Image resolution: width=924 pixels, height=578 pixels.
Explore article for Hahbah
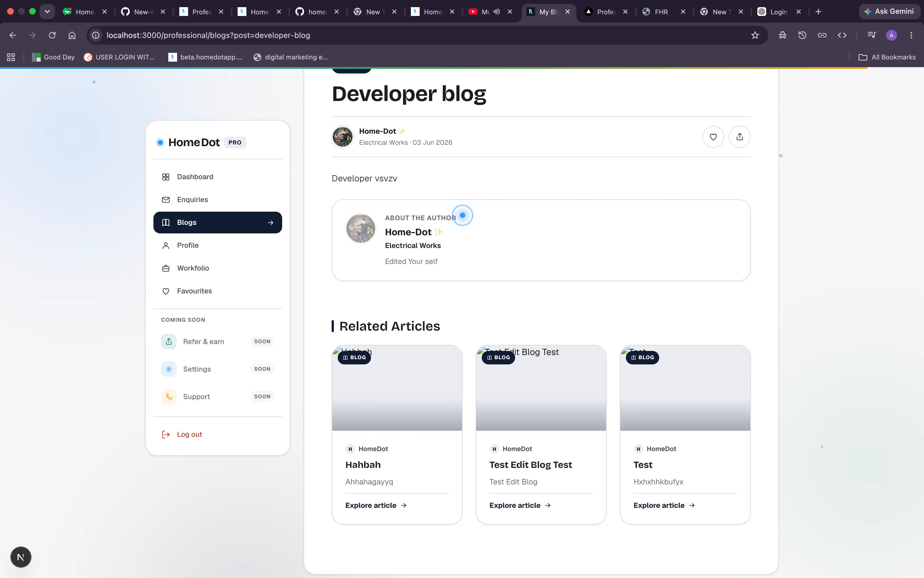(376, 505)
